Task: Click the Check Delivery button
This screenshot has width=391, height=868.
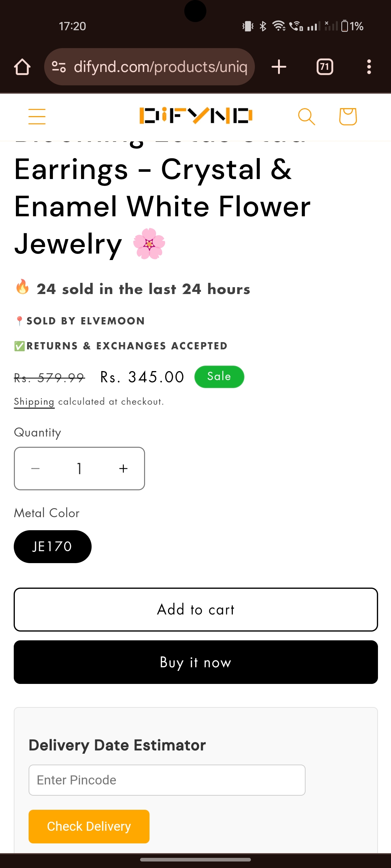Action: 89,826
